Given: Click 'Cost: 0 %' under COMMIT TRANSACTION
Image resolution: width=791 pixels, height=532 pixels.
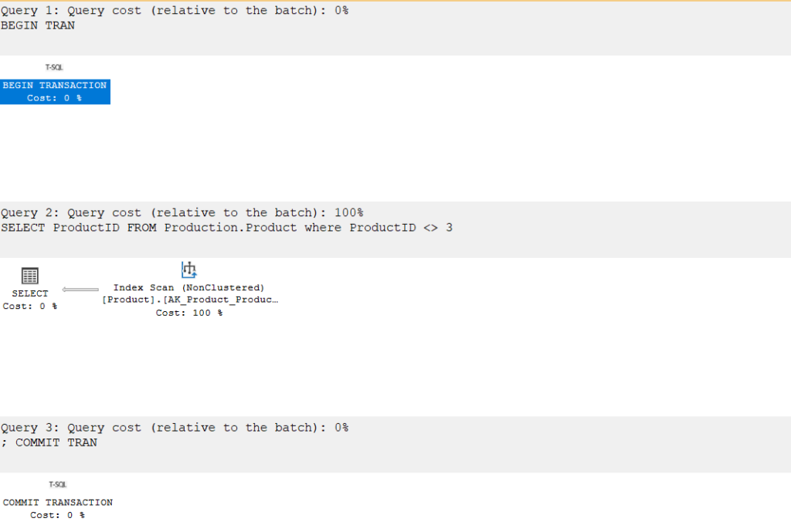Looking at the screenshot, I should 57,515.
